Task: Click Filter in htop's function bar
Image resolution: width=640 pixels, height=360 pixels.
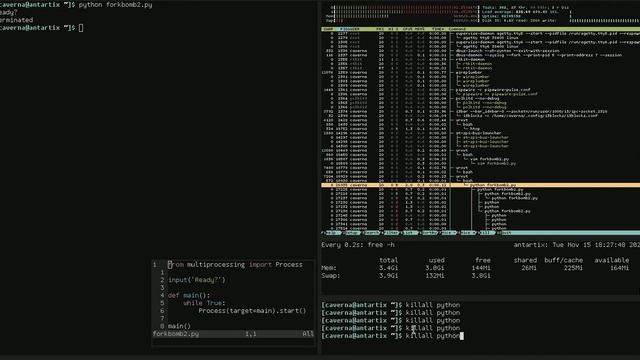Action: point(391,233)
